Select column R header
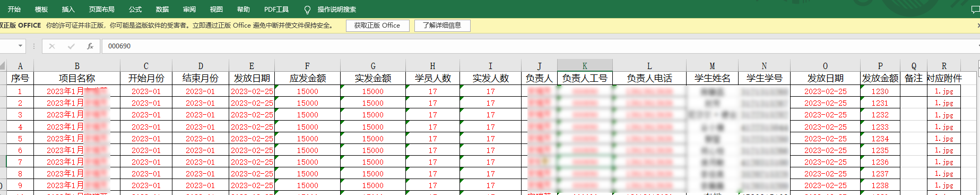Image resolution: width=980 pixels, height=195 pixels. tap(944, 66)
